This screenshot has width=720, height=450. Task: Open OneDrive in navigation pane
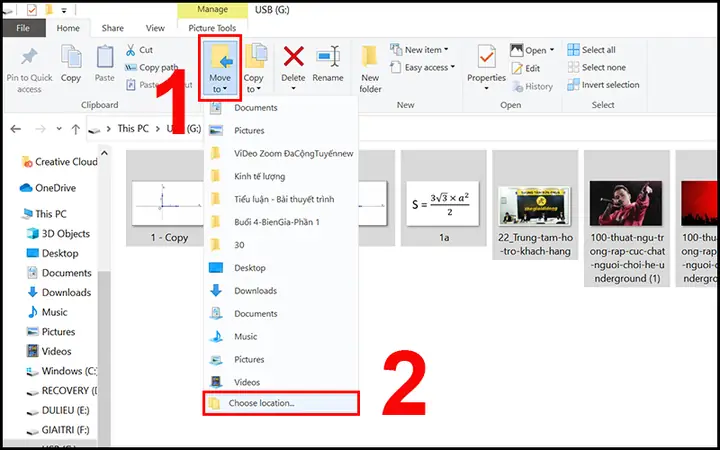click(48, 188)
